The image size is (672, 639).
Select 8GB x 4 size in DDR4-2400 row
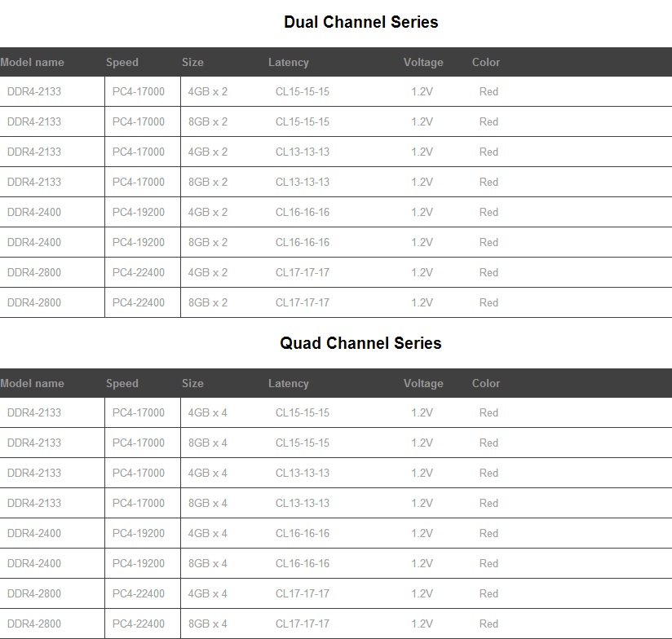tap(208, 563)
